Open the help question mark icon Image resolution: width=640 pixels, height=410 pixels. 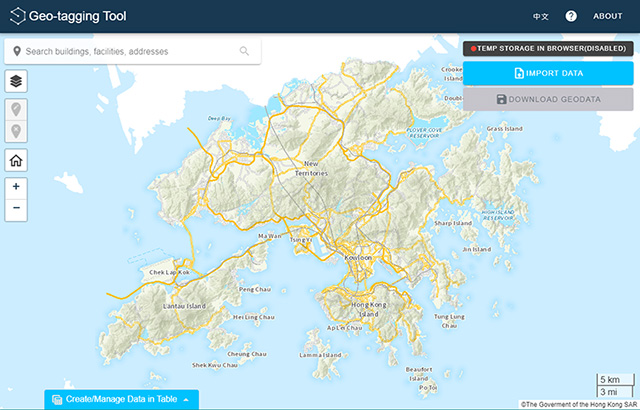[571, 16]
